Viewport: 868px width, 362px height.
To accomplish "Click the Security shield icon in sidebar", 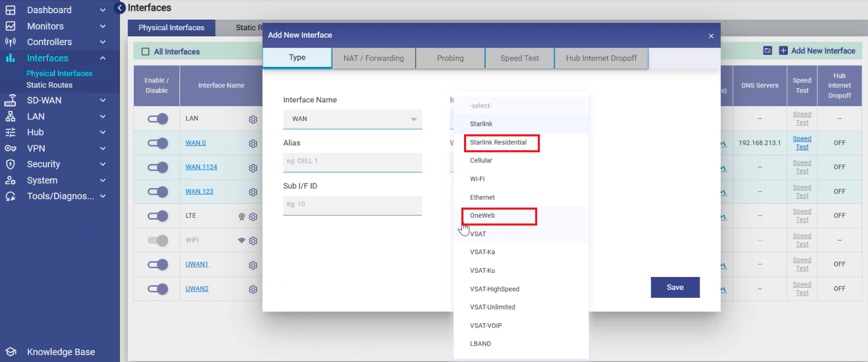I will point(11,165).
